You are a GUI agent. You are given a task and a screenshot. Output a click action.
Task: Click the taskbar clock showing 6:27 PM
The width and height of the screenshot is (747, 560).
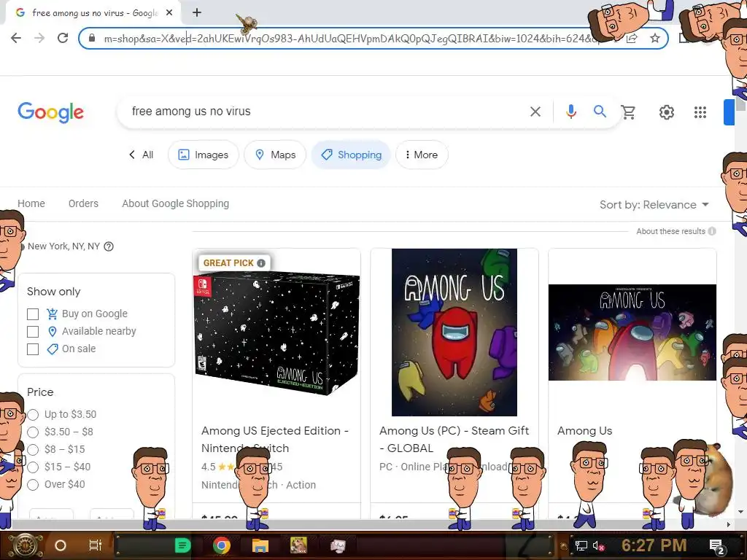point(654,545)
